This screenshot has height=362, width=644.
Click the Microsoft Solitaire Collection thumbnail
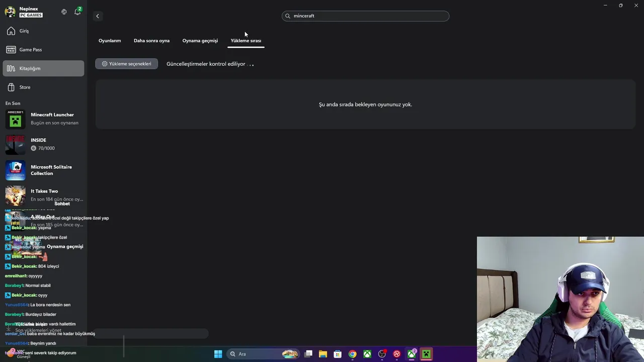point(15,170)
